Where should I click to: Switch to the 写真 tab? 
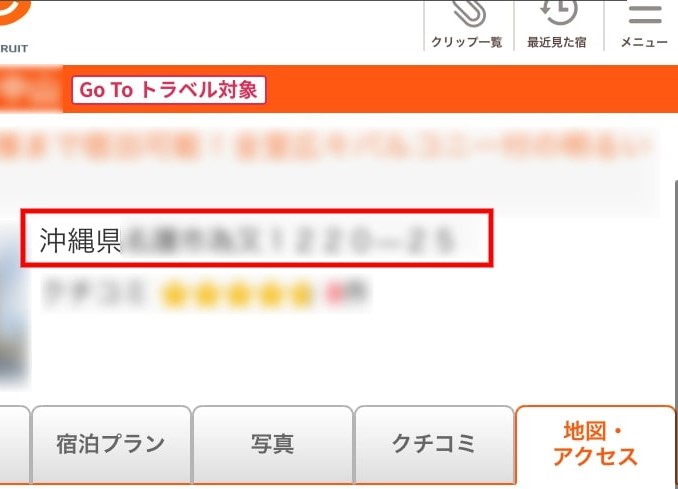coord(273,444)
